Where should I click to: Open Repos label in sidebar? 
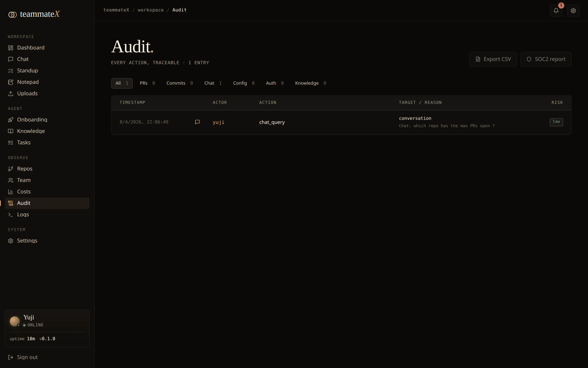click(x=25, y=169)
